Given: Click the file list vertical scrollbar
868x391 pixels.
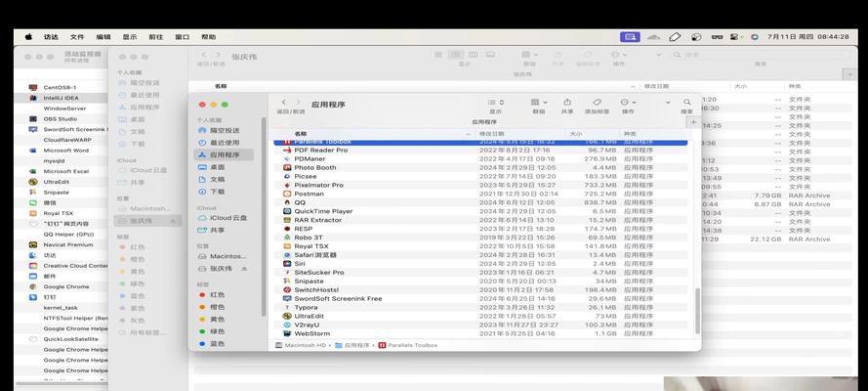Looking at the screenshot, I should tap(697, 310).
